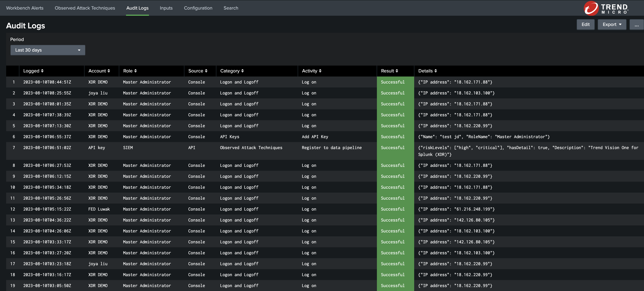Select timestamp 2023-08-10T03:16:17Z

click(x=47, y=275)
